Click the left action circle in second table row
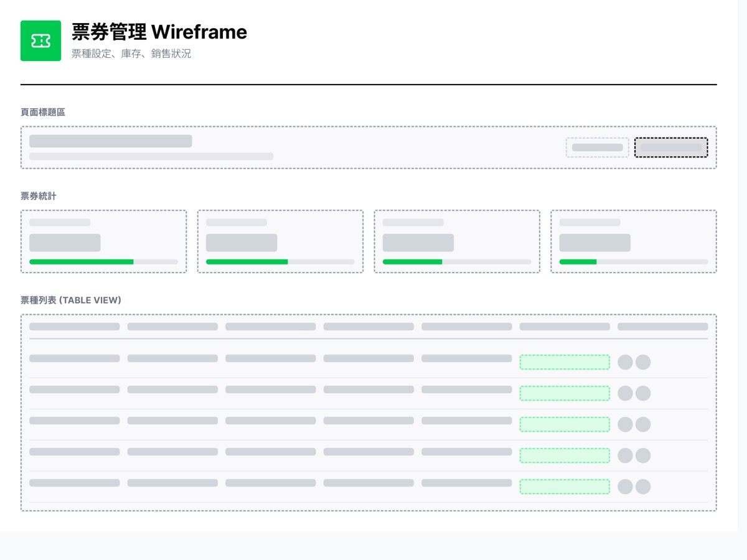The height and width of the screenshot is (560, 747). (625, 393)
